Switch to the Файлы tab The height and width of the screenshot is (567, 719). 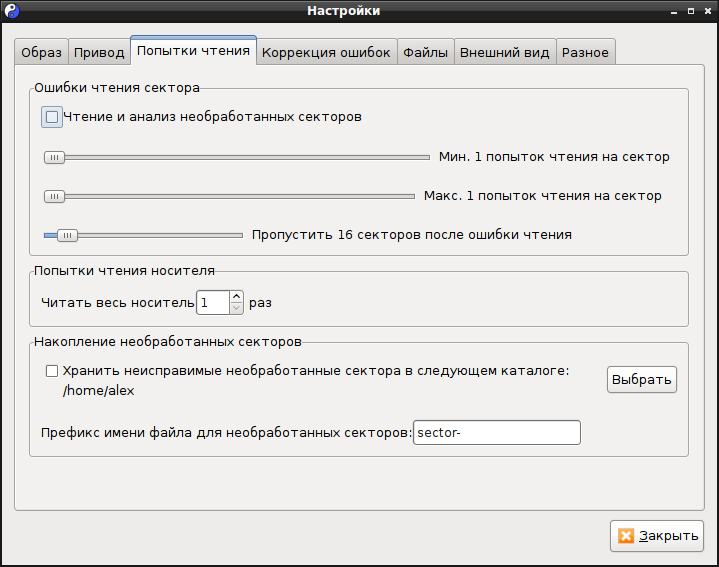pyautogui.click(x=426, y=52)
